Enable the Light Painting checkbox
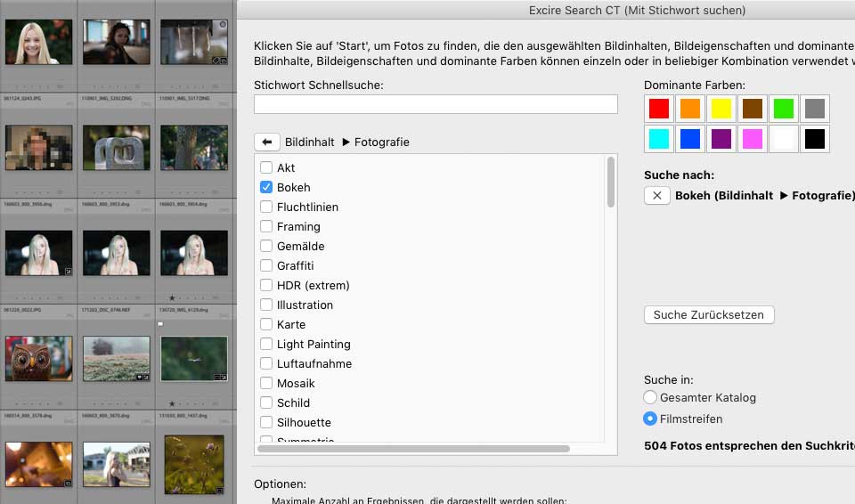 point(266,345)
